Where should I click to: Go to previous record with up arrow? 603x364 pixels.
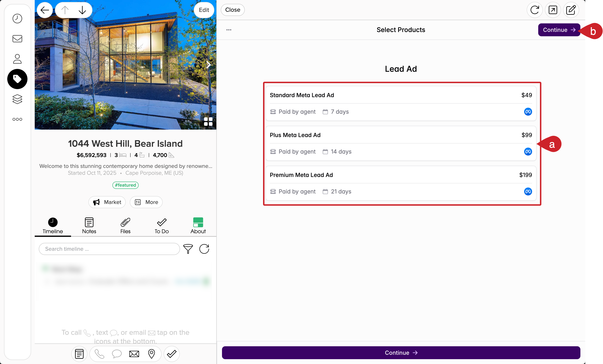[65, 10]
